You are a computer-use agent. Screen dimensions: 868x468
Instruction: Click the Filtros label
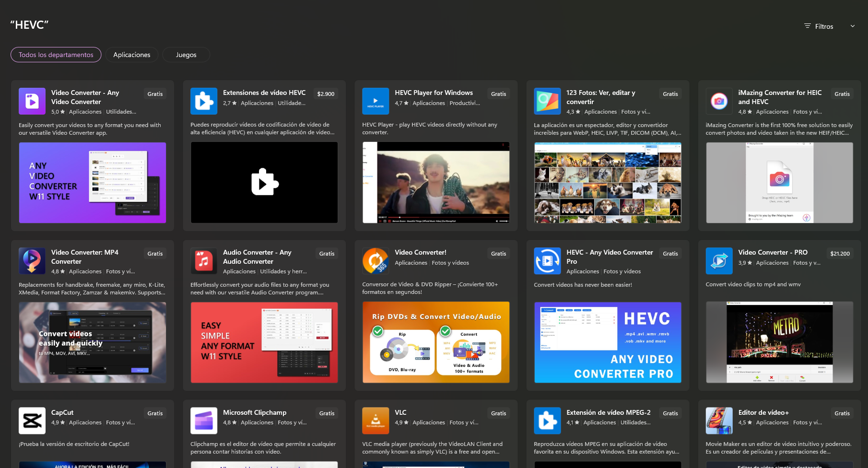point(824,26)
